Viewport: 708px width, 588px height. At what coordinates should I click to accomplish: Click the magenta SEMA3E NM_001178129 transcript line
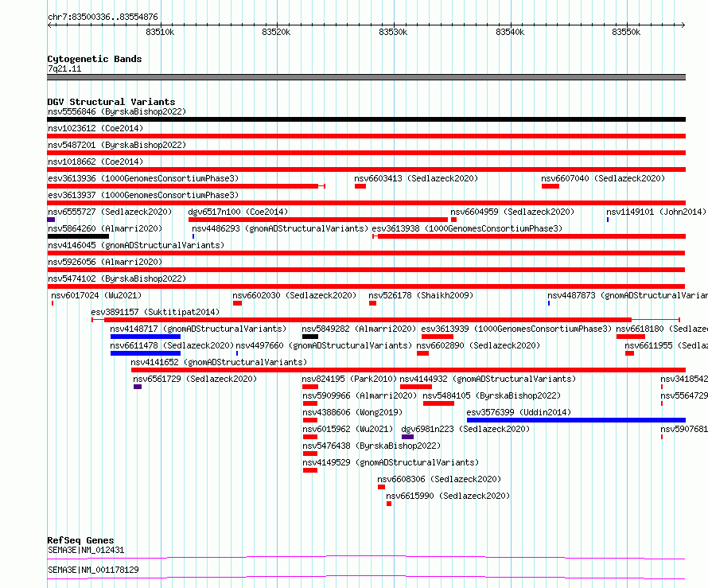click(366, 577)
